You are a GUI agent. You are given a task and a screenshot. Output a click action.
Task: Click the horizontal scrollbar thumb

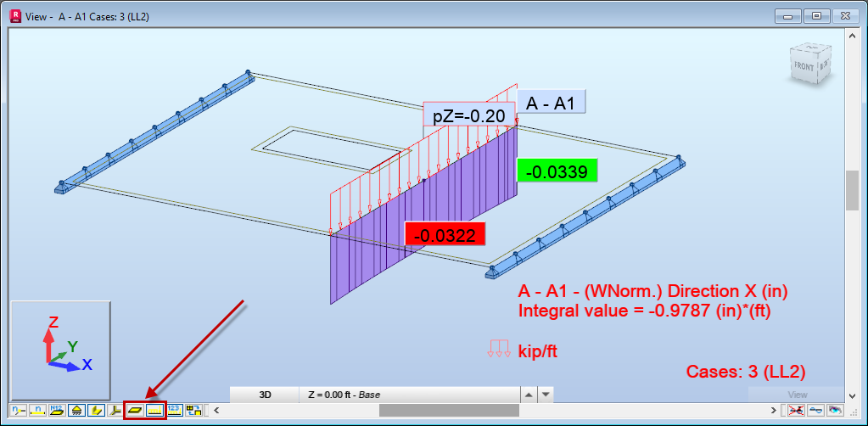click(x=449, y=411)
